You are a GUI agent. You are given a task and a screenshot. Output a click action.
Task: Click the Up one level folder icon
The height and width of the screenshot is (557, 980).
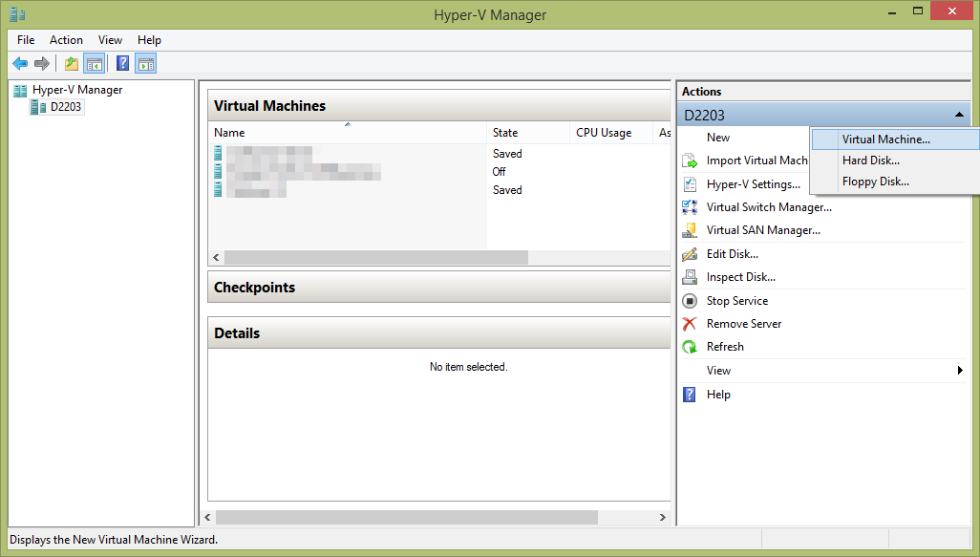pos(72,63)
